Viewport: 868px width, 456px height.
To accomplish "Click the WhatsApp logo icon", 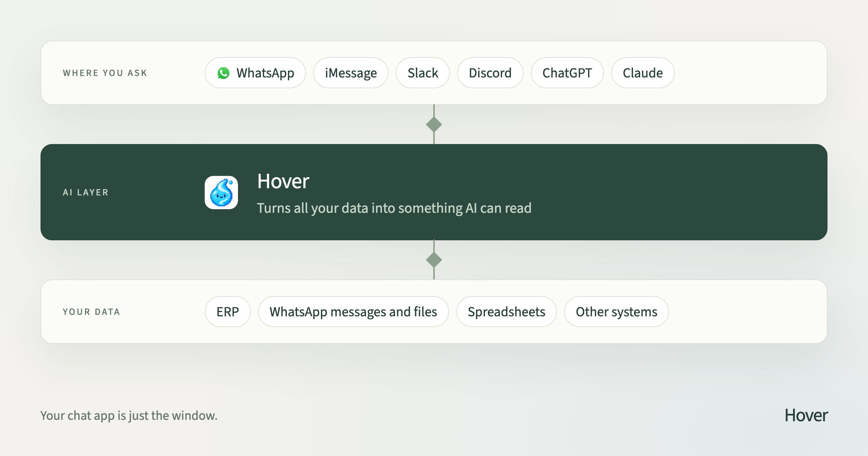I will pos(224,73).
